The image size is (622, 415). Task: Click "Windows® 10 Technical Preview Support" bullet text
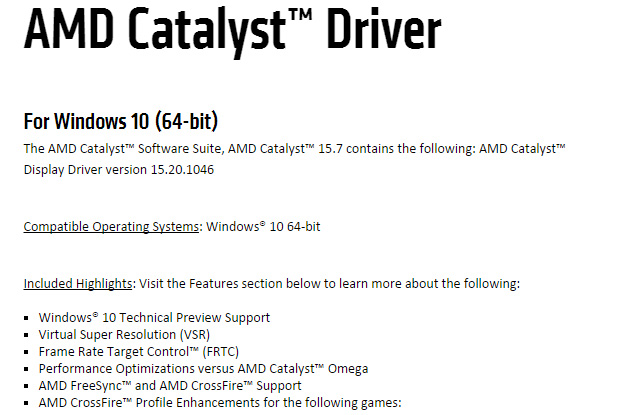(154, 318)
